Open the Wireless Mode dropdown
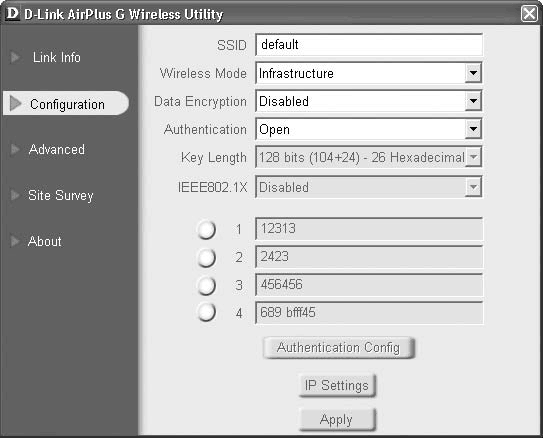543x438 pixels. pos(473,73)
